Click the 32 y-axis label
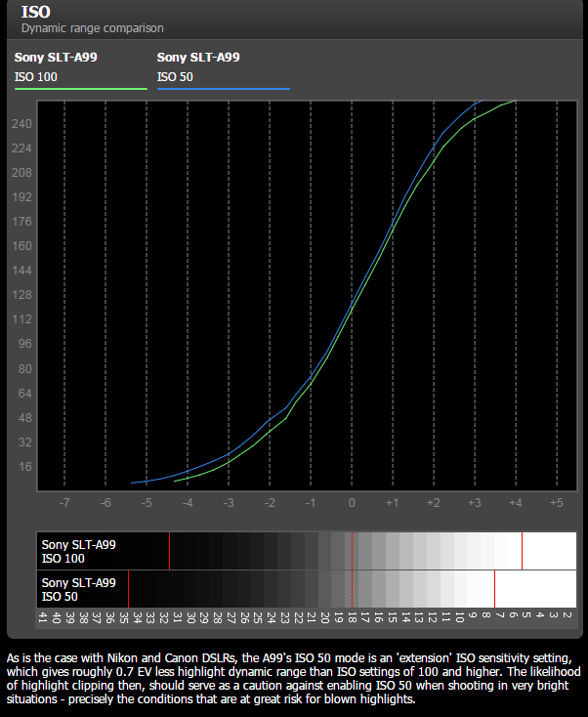 (x=25, y=443)
